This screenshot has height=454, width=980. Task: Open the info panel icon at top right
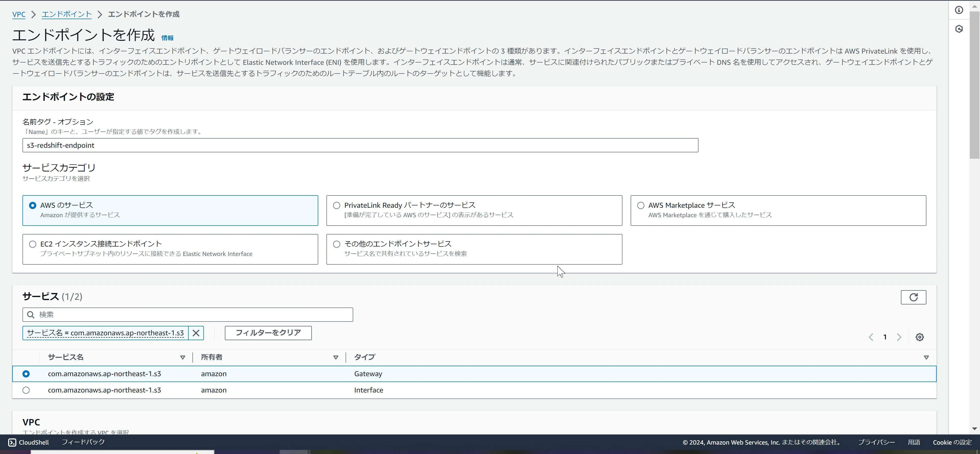(959, 10)
